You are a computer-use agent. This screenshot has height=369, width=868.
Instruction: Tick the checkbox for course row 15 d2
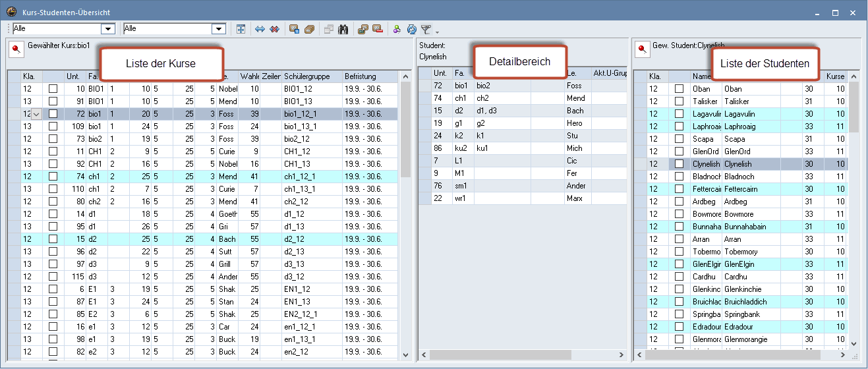pyautogui.click(x=53, y=239)
